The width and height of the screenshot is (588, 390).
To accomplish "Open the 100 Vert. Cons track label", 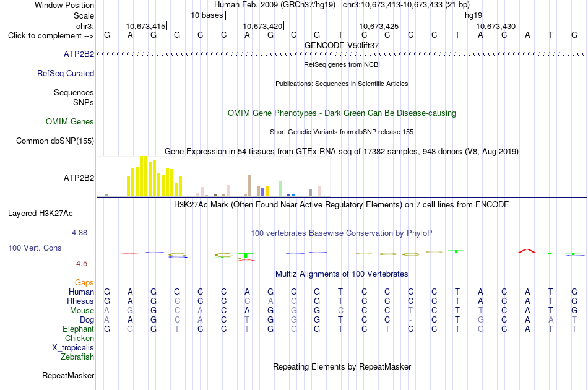I will (35, 248).
